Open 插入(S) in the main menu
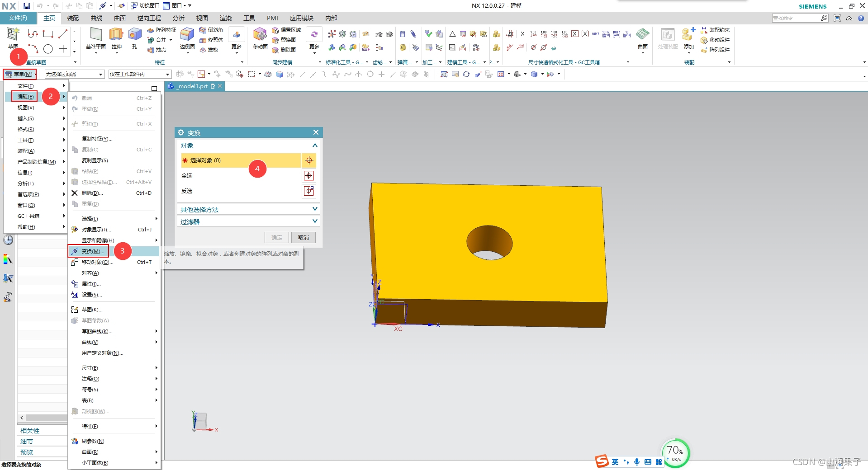Viewport: 868px width, 470px height. (x=35, y=118)
